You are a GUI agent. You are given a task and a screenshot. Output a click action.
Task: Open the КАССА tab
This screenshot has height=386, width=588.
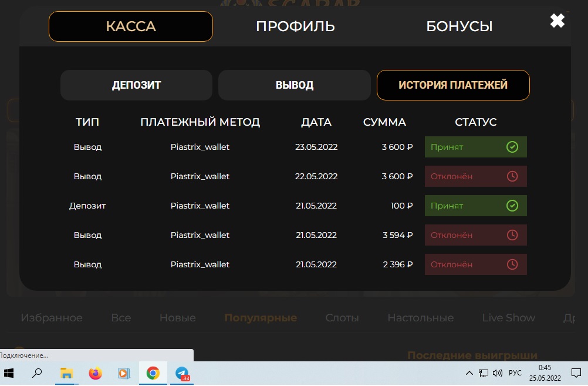pyautogui.click(x=131, y=26)
